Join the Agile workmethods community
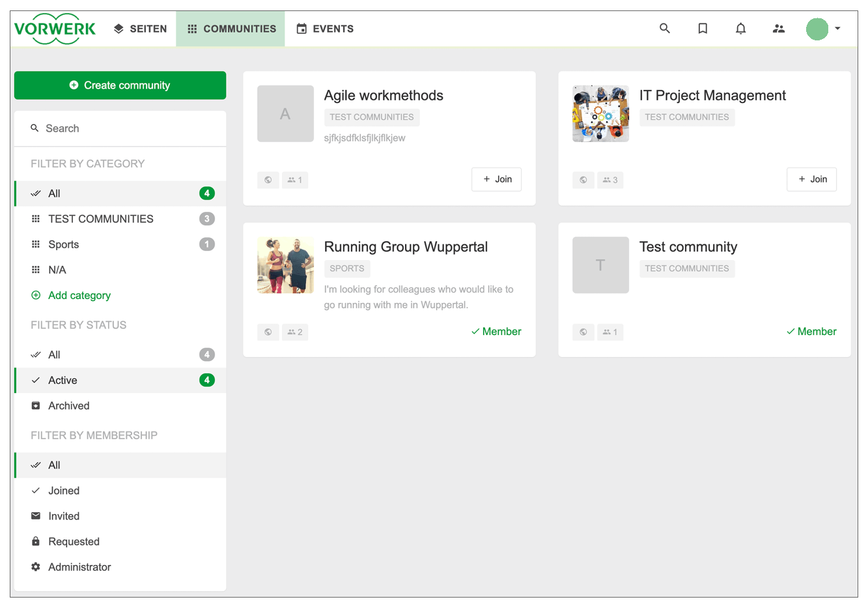Image resolution: width=868 pixels, height=608 pixels. click(496, 179)
